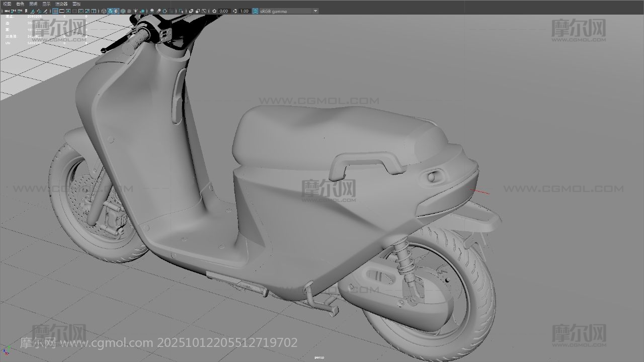644x362 pixels.
Task: Click the Select Camera icon
Action: coord(7,11)
